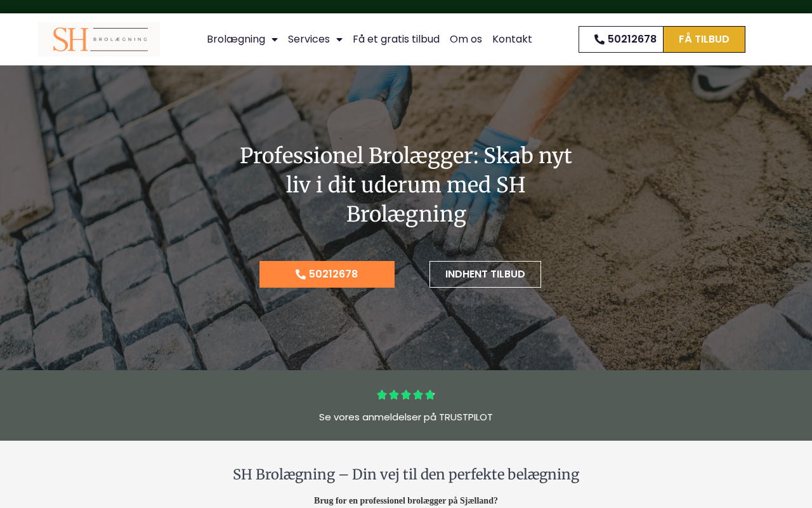Click the hero heading Professionel Brolægger
Viewport: 812px width, 508px height.
(x=406, y=185)
